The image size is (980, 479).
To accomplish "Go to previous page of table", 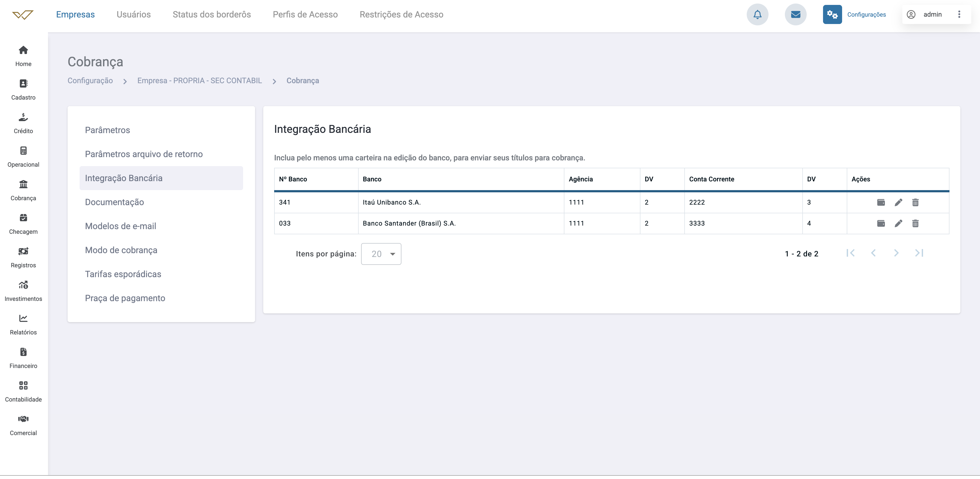I will pos(873,253).
